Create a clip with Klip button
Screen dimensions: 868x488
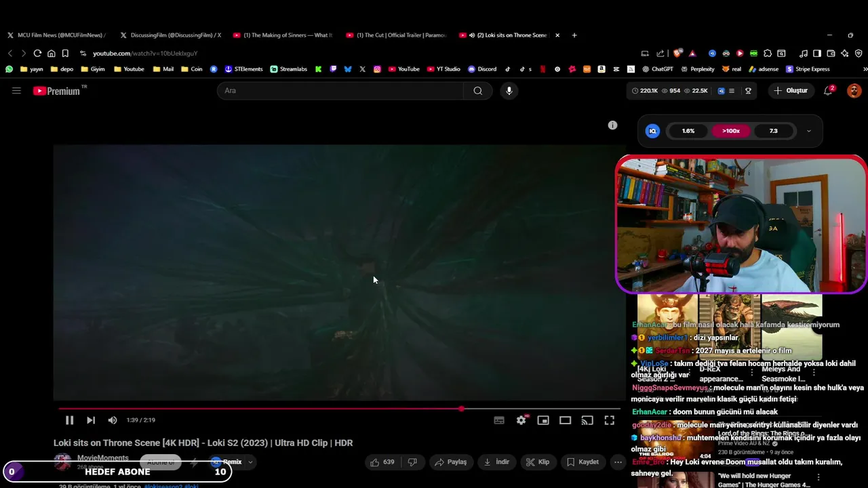click(x=538, y=462)
